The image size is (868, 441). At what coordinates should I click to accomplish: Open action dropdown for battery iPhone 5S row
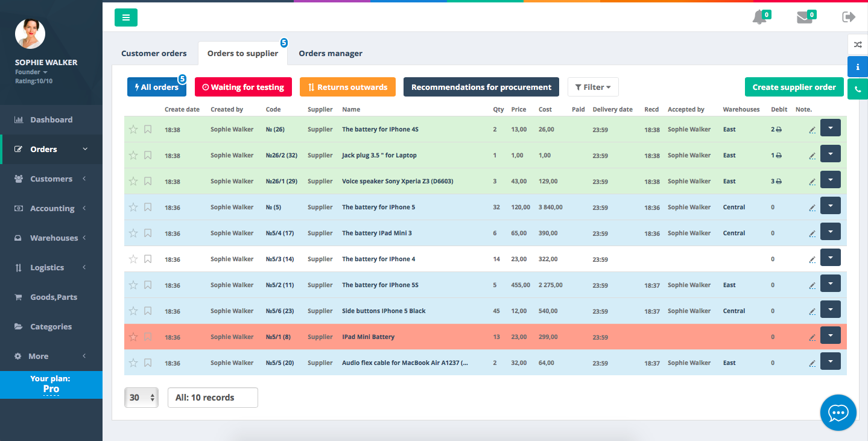pos(831,284)
